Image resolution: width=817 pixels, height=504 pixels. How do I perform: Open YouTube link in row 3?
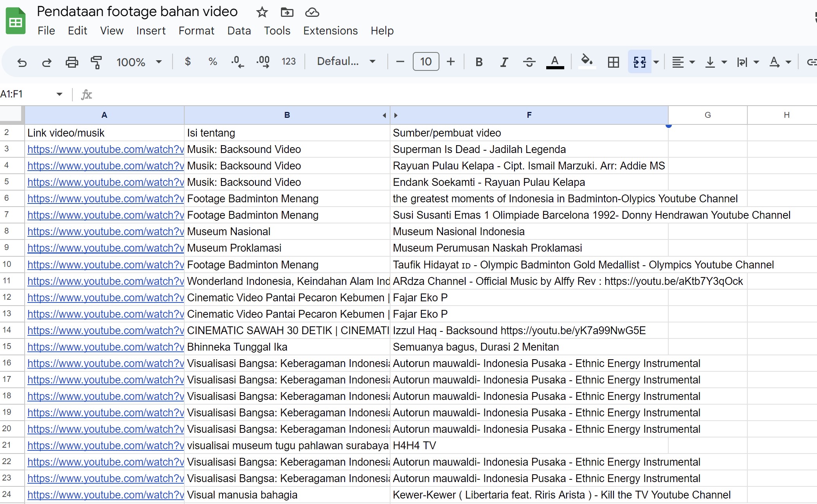tap(105, 149)
